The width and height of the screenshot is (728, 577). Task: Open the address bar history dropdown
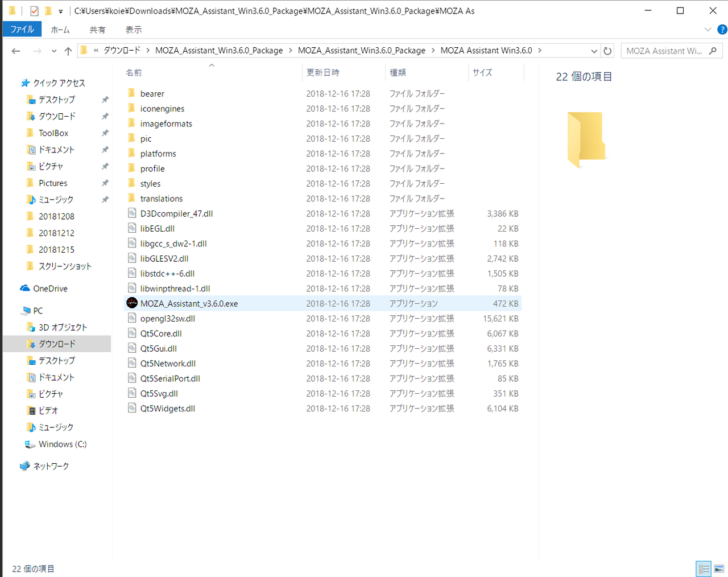click(594, 51)
